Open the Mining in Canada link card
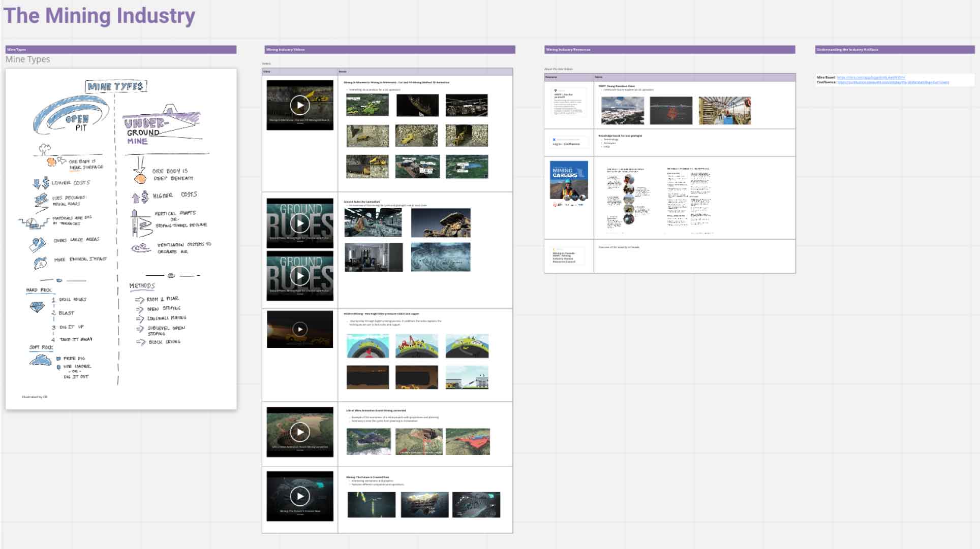 click(567, 256)
